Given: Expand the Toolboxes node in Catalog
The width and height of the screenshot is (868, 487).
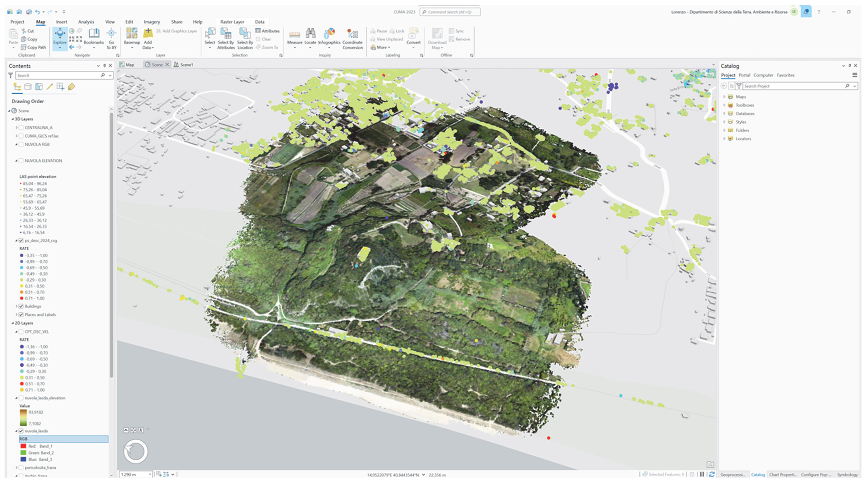Looking at the screenshot, I should [724, 105].
